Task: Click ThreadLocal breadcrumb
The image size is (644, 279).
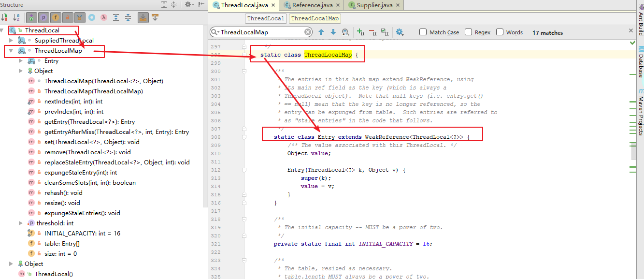Action: pos(266,18)
